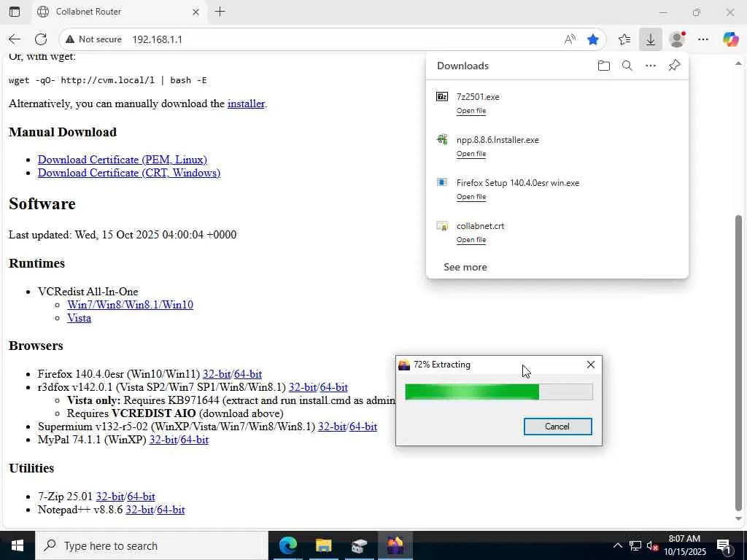Download Notepad++ 32-bit link
Viewport: 747px width, 560px height.
139,510
